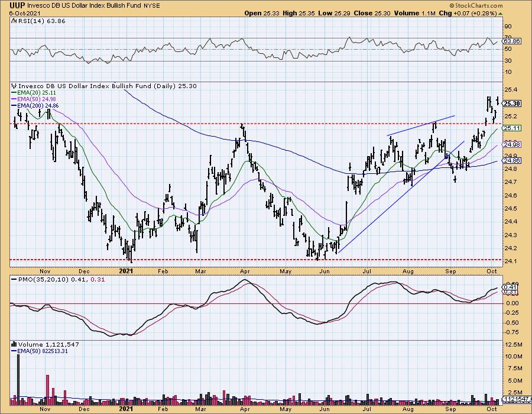Click the Chg +0.07 (+0.28%) value
Image resolution: width=532 pixels, height=414 pixels.
point(468,13)
